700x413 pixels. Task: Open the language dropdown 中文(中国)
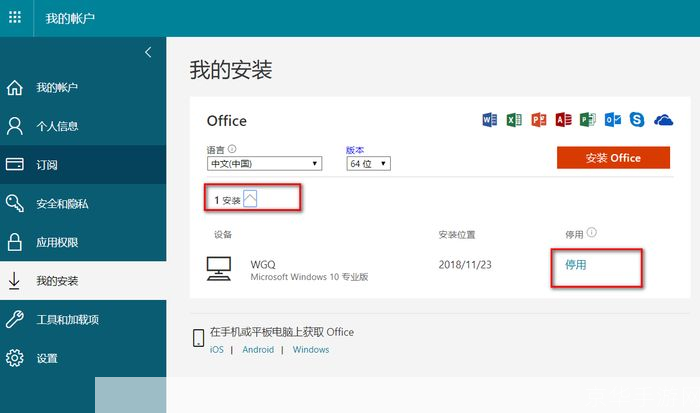tap(264, 163)
